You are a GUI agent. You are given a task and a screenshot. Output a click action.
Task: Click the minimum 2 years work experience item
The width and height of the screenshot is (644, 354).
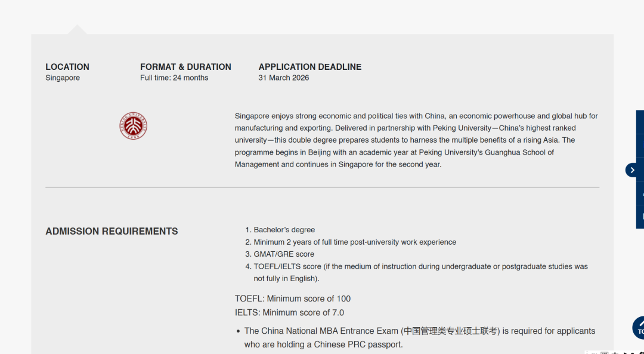tap(354, 242)
